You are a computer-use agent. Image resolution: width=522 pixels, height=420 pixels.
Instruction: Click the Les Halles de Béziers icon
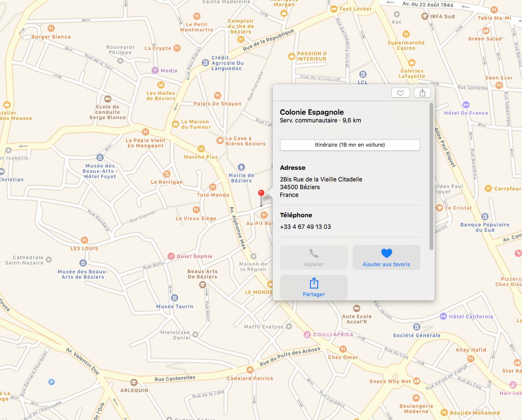point(161,85)
